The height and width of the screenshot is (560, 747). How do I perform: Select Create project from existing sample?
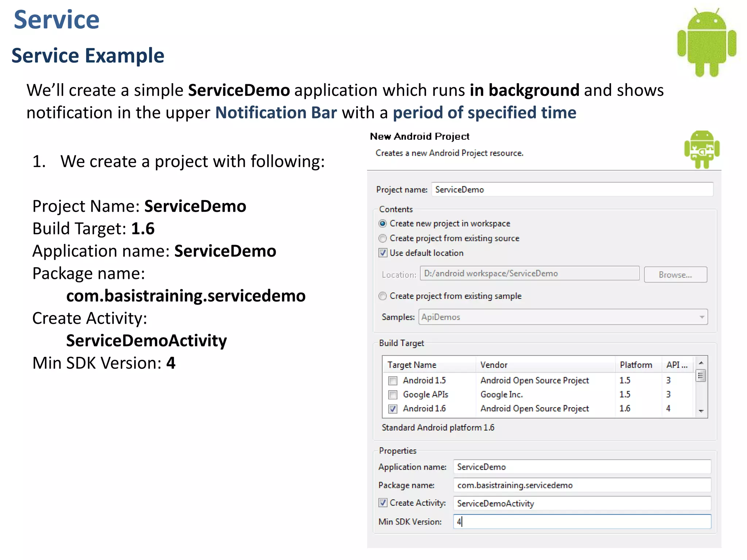tap(383, 296)
